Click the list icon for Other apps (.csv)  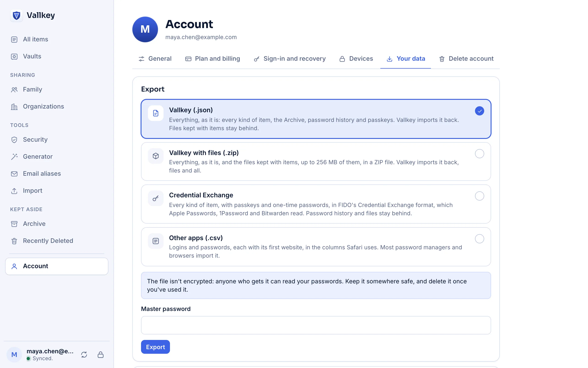156,241
